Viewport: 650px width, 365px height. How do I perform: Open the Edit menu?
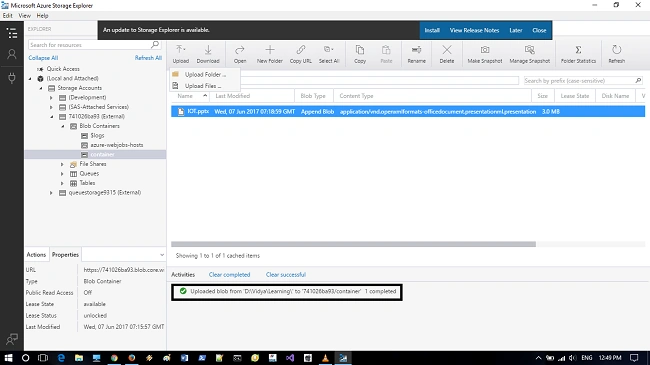[x=7, y=15]
